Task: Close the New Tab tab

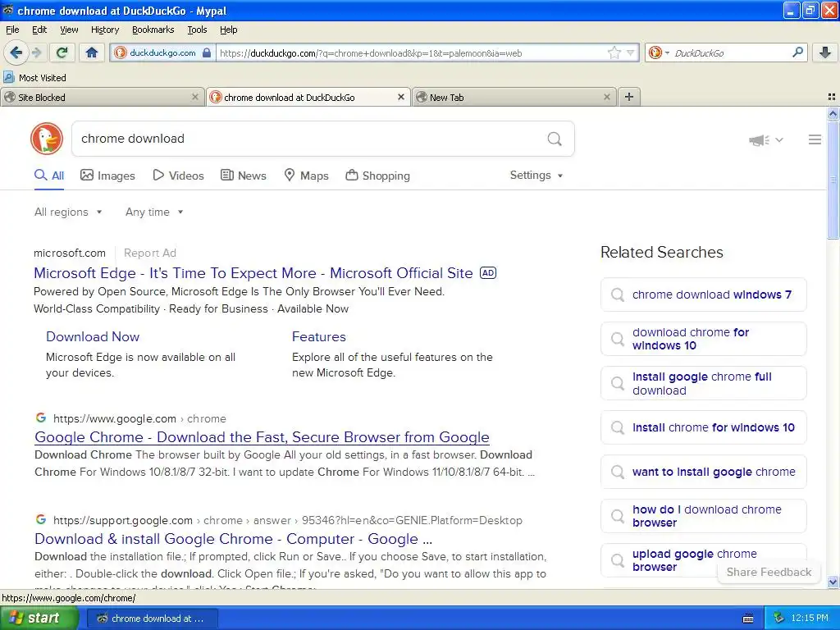Action: 606,97
